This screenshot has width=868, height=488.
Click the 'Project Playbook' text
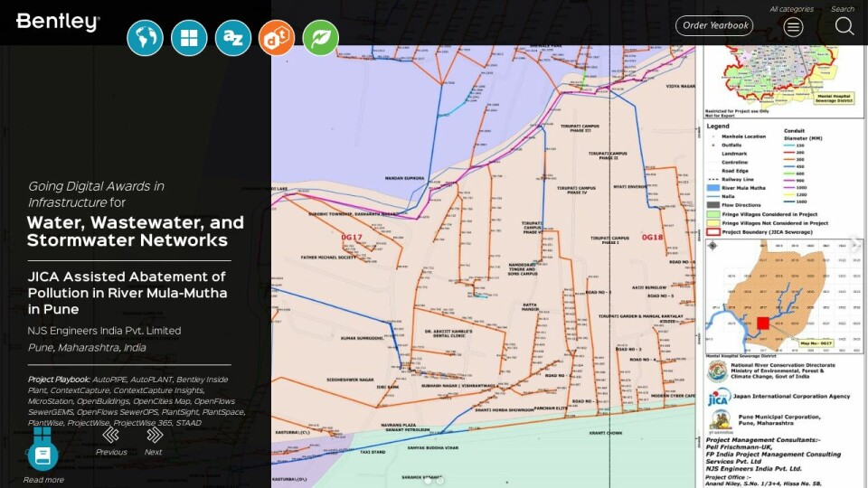[59, 380]
